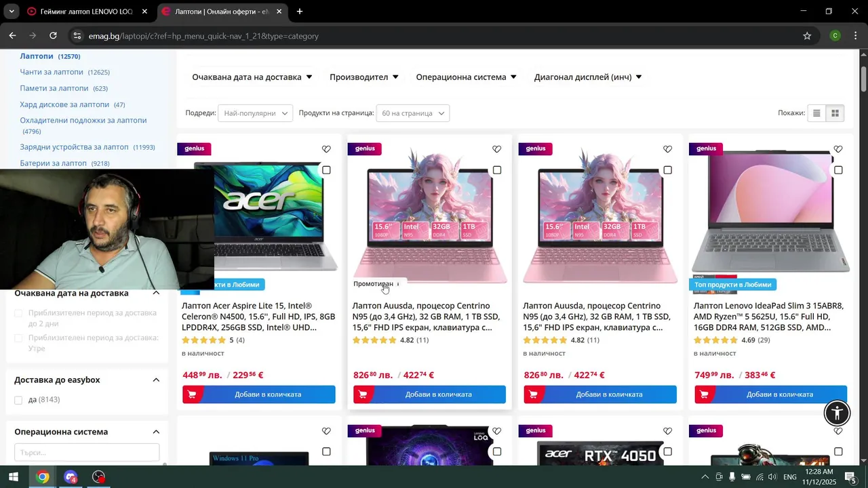Close the Лаптопи Онлайн оферти tab
The height and width of the screenshot is (488, 868).
(279, 12)
